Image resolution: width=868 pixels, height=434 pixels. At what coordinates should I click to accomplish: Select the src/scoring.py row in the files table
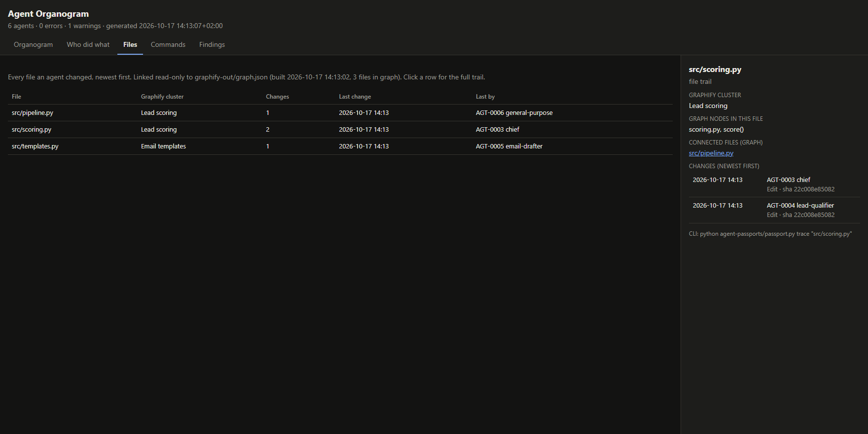click(x=340, y=130)
